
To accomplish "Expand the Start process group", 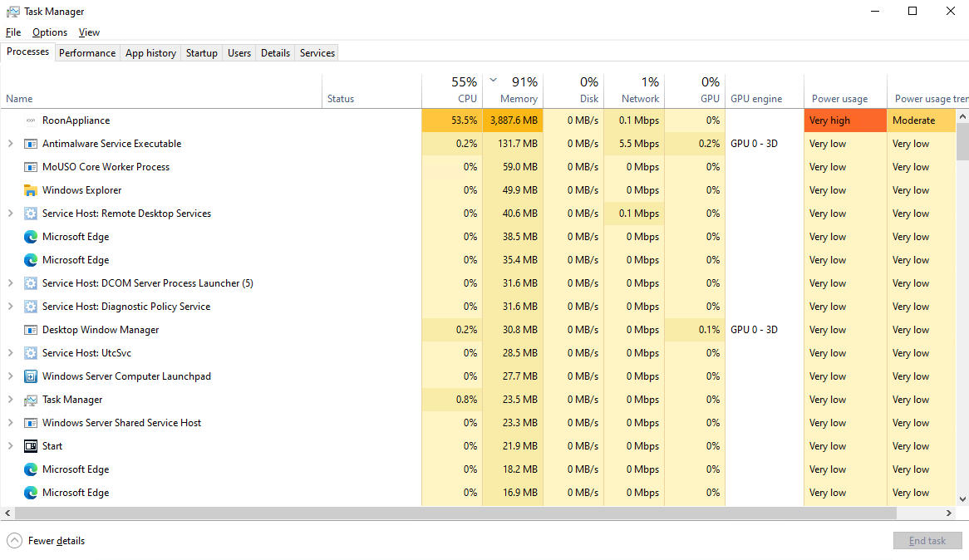I will 10,446.
